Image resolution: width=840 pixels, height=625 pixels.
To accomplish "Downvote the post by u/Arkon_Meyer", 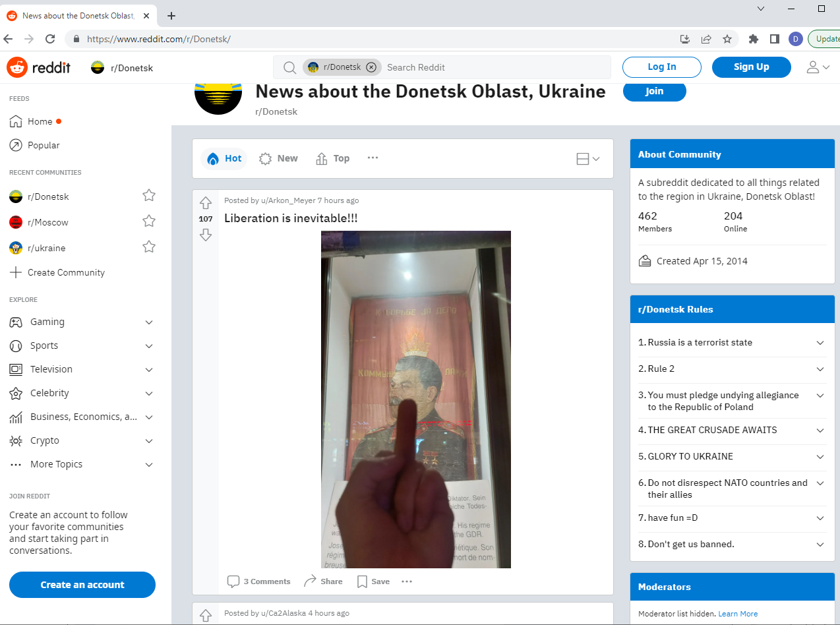I will pyautogui.click(x=206, y=235).
